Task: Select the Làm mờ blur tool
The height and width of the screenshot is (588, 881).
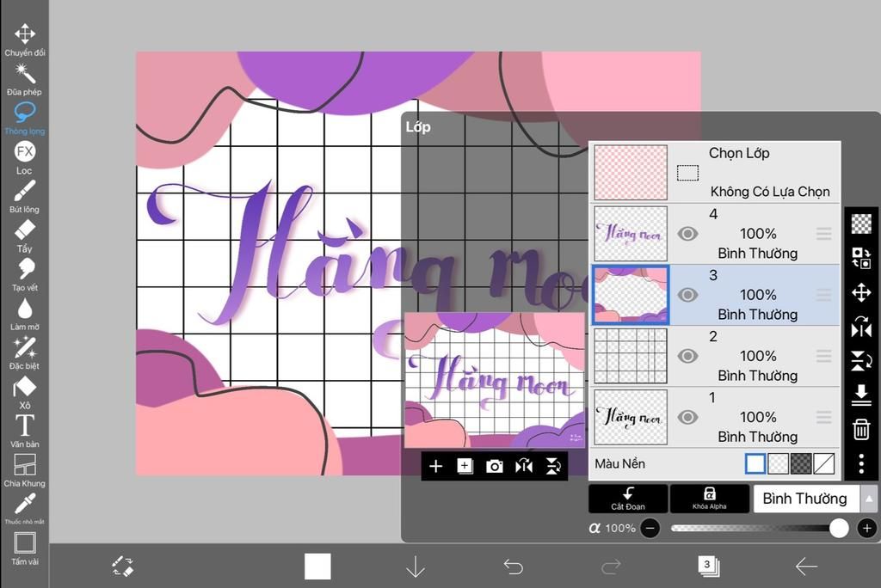Action: click(25, 315)
